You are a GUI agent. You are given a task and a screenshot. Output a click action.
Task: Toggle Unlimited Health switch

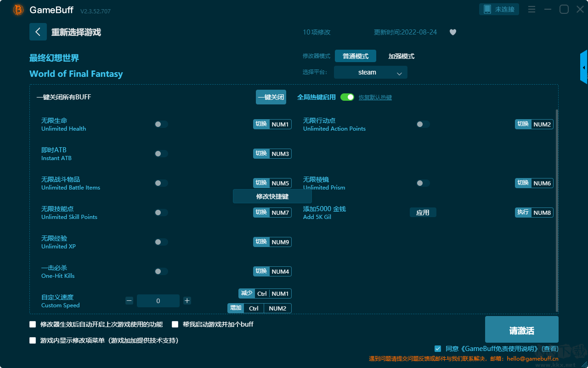(x=161, y=124)
